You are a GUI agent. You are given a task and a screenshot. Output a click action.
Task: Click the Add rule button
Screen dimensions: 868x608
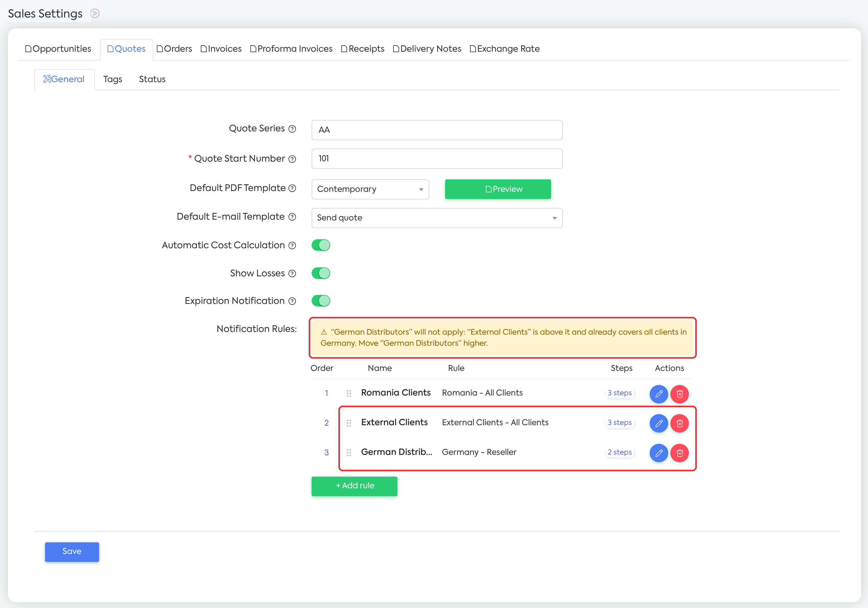click(x=354, y=486)
